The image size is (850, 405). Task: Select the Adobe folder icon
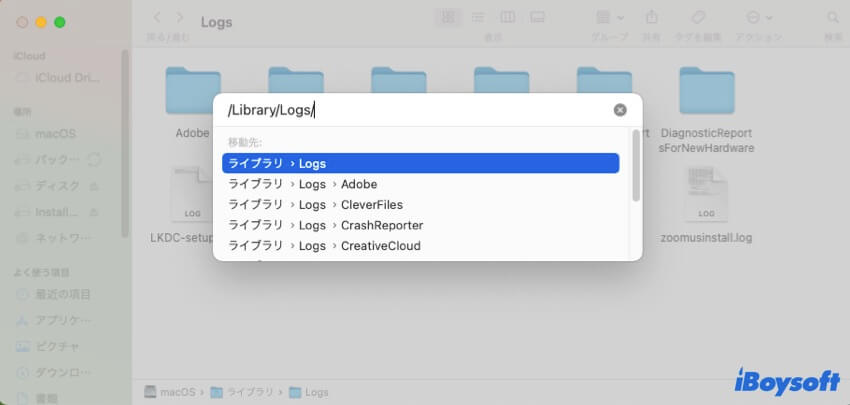pyautogui.click(x=193, y=90)
